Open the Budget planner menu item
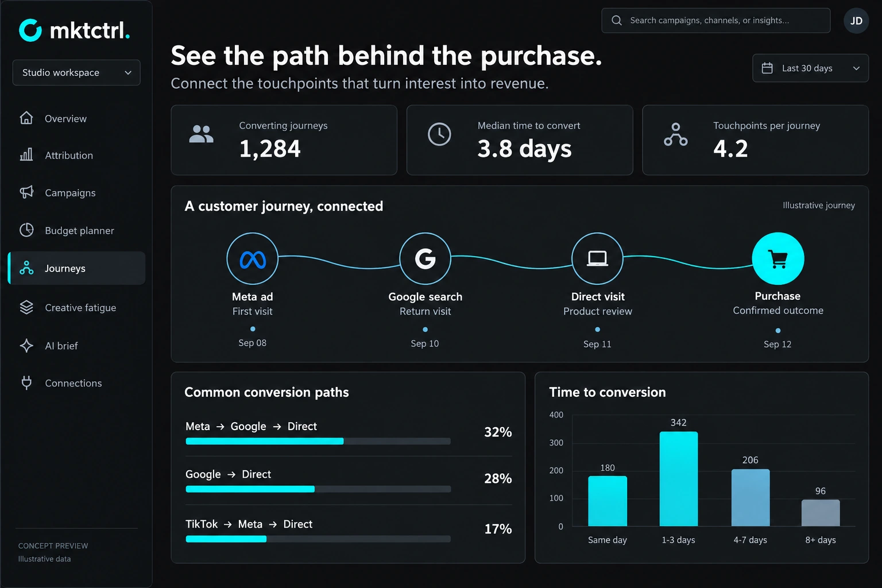The width and height of the screenshot is (882, 588). click(x=76, y=230)
